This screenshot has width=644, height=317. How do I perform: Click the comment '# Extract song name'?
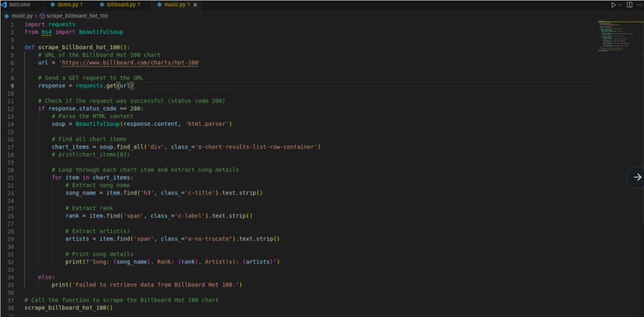point(98,185)
